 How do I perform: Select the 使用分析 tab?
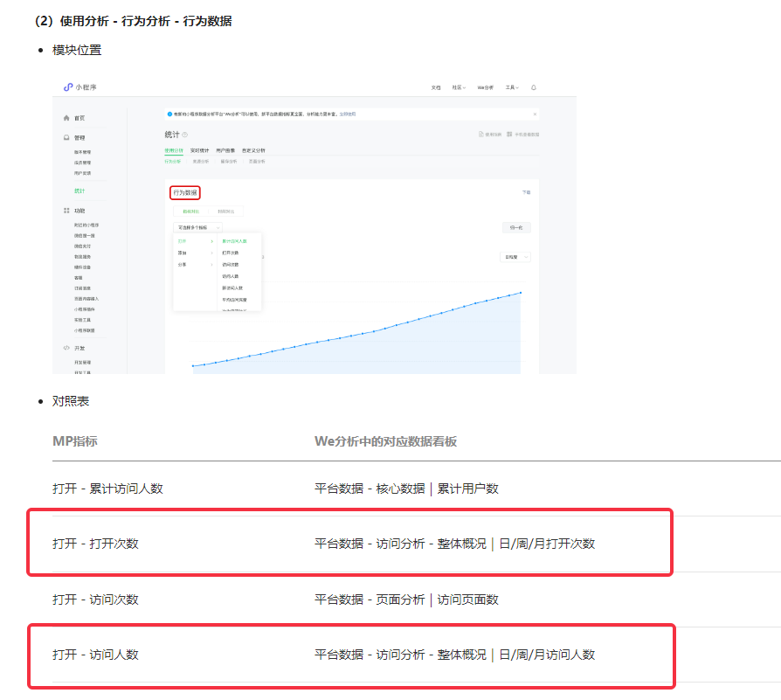pos(174,150)
